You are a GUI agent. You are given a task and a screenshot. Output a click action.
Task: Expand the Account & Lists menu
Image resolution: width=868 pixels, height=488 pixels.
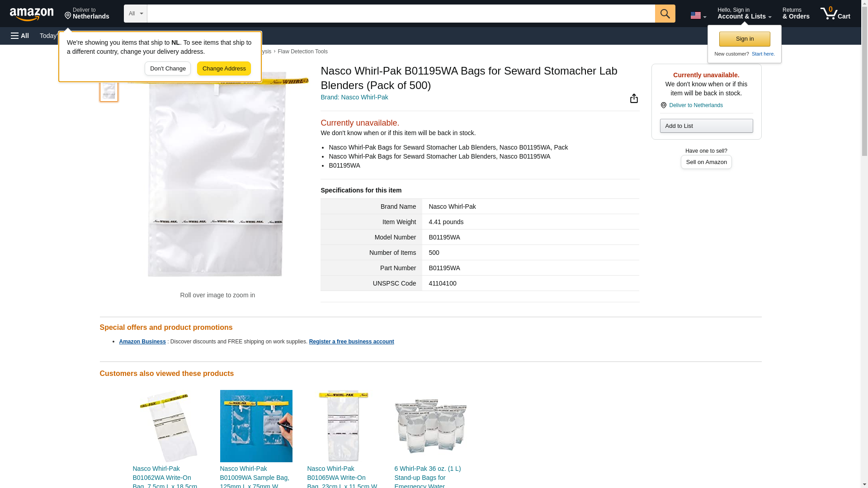click(x=744, y=14)
